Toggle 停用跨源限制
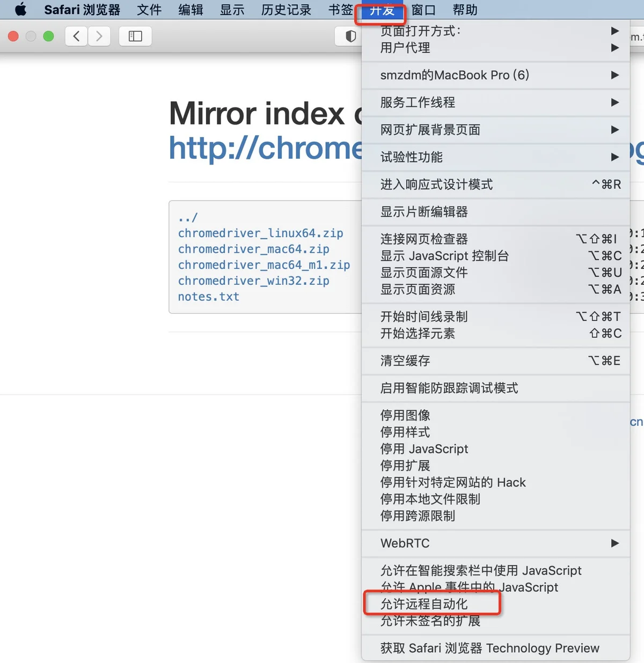Image resolution: width=644 pixels, height=663 pixels. tap(496, 515)
